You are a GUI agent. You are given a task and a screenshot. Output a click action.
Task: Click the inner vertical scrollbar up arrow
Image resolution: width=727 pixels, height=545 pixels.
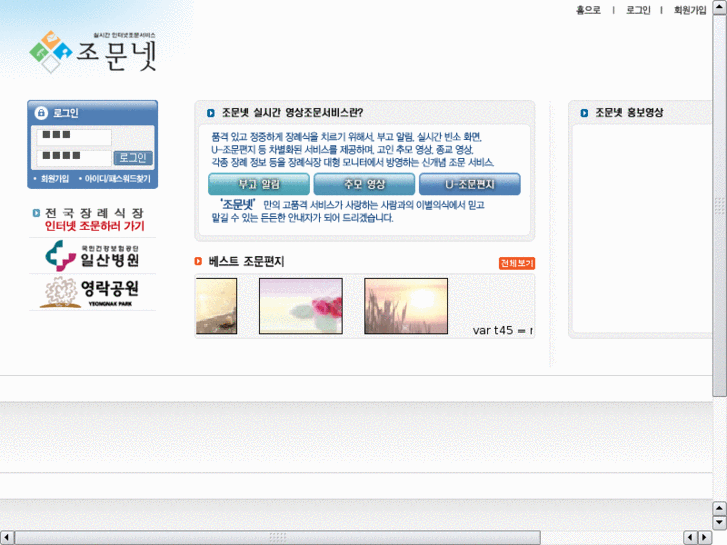720,7
